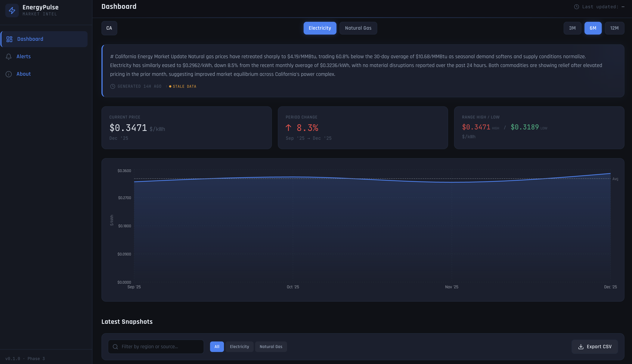Image resolution: width=632 pixels, height=364 pixels.
Task: Select the All snapshot filter chip
Action: (x=216, y=347)
